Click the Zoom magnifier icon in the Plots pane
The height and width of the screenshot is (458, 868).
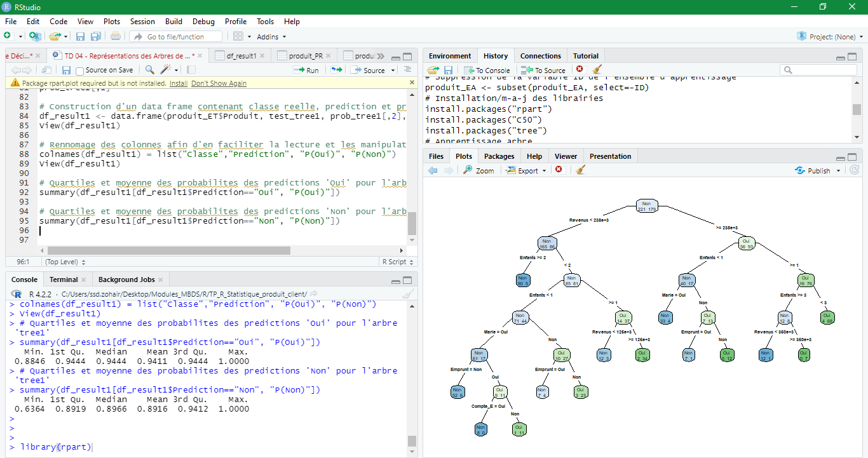tap(478, 170)
